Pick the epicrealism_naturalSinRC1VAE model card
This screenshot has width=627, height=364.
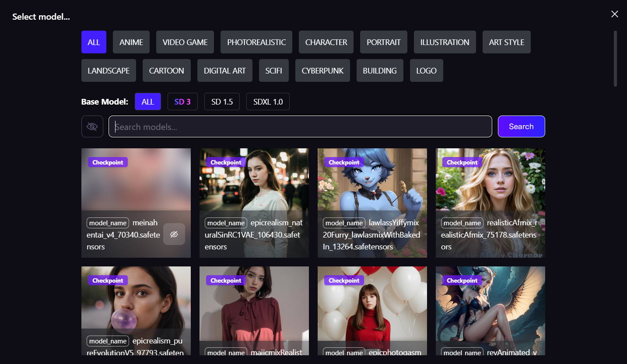coord(254,203)
